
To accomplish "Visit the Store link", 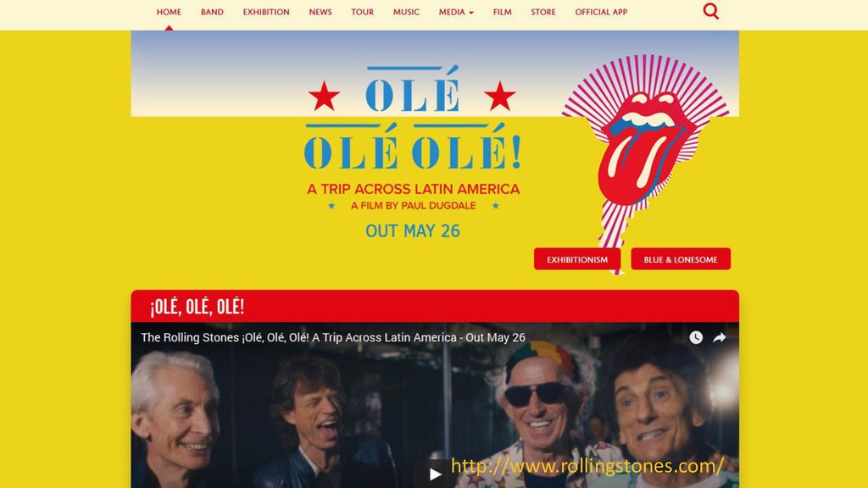I will click(x=543, y=12).
